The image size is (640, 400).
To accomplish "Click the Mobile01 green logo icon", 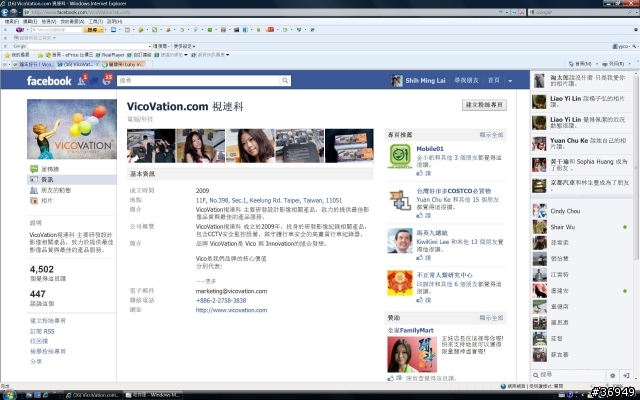I will pos(400,156).
